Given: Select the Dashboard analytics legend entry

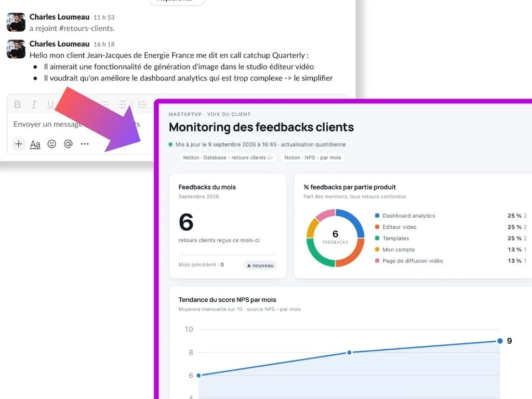Looking at the screenshot, I should pyautogui.click(x=408, y=216).
